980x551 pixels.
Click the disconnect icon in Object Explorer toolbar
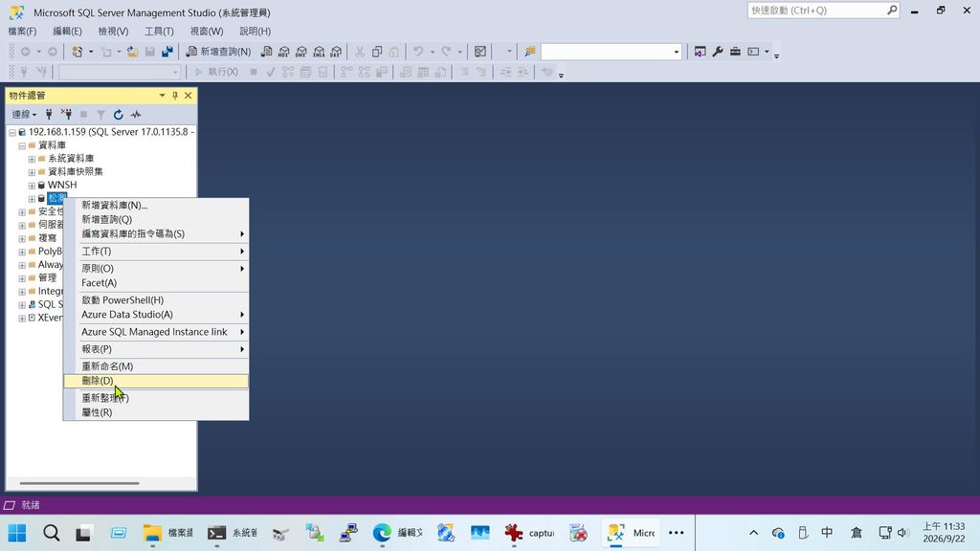point(66,115)
